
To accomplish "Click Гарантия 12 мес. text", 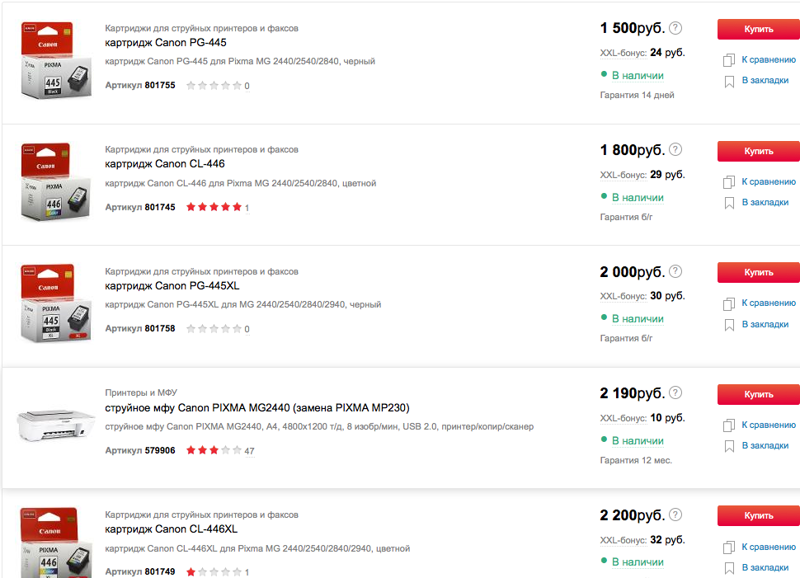I will pyautogui.click(x=636, y=460).
